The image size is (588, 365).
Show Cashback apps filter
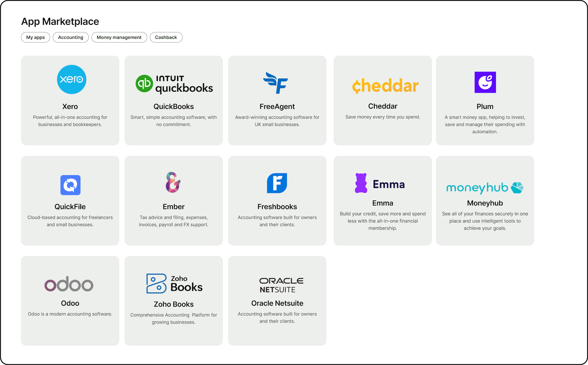tap(166, 37)
